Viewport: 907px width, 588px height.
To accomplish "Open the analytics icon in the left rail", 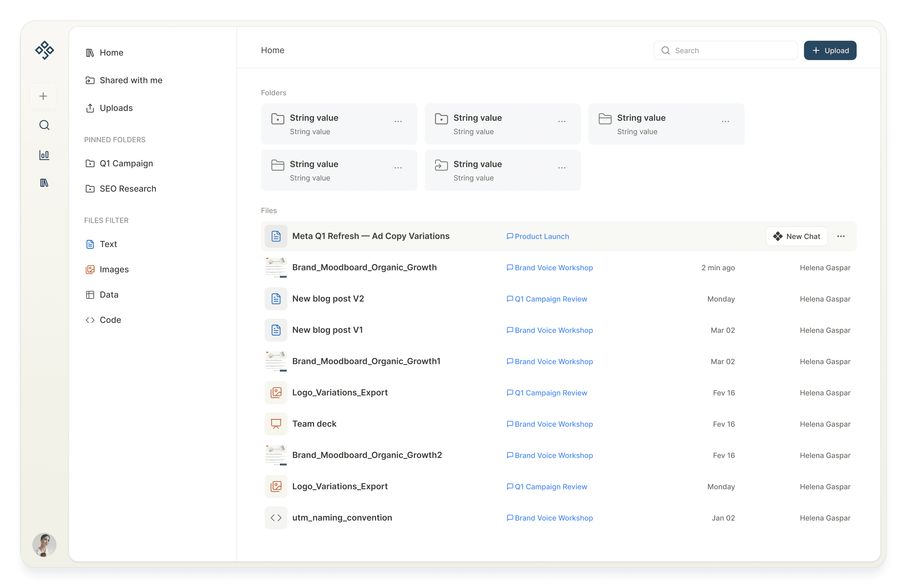I will (x=44, y=155).
